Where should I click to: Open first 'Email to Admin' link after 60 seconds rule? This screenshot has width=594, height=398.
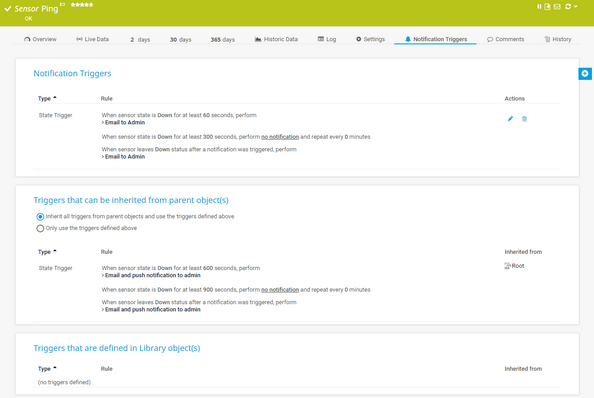tap(125, 122)
